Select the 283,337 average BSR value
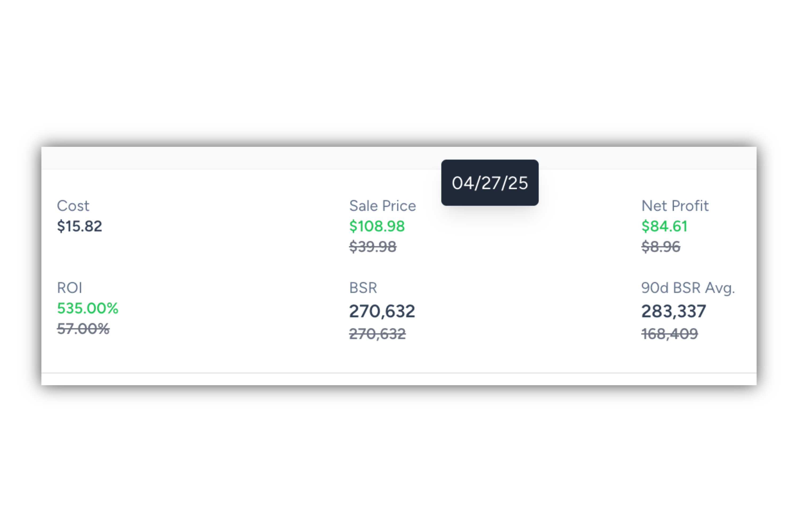 [674, 311]
